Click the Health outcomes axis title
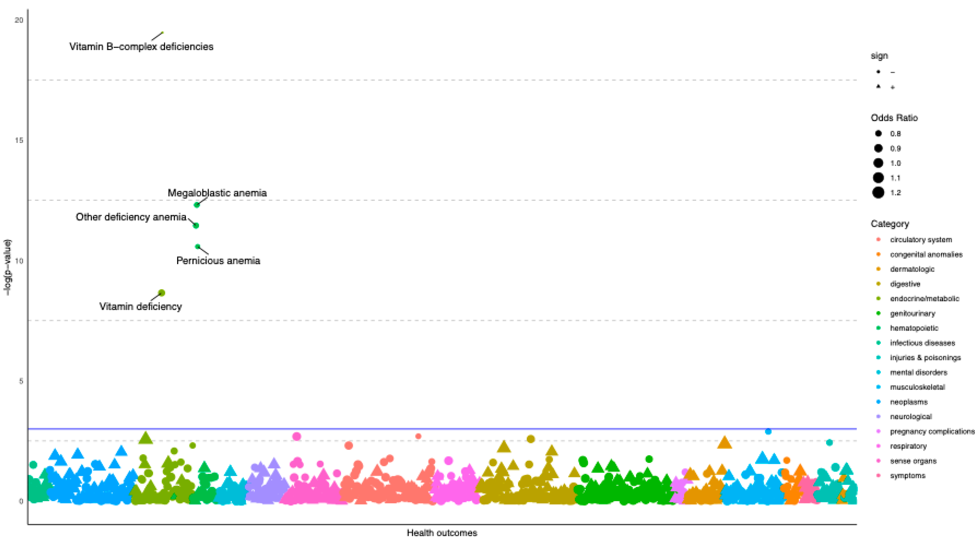The height and width of the screenshot is (542, 980). [442, 533]
